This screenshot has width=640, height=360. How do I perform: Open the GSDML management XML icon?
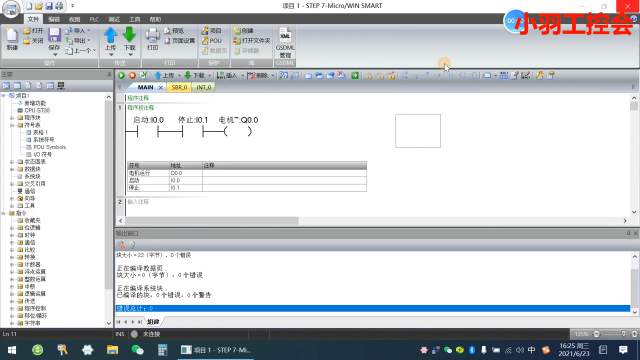[285, 35]
